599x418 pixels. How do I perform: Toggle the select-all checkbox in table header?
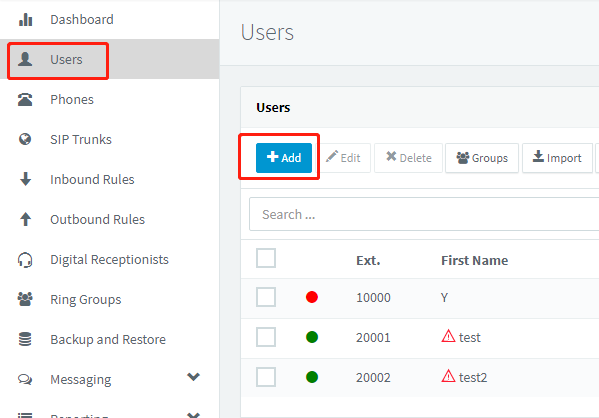click(x=266, y=258)
